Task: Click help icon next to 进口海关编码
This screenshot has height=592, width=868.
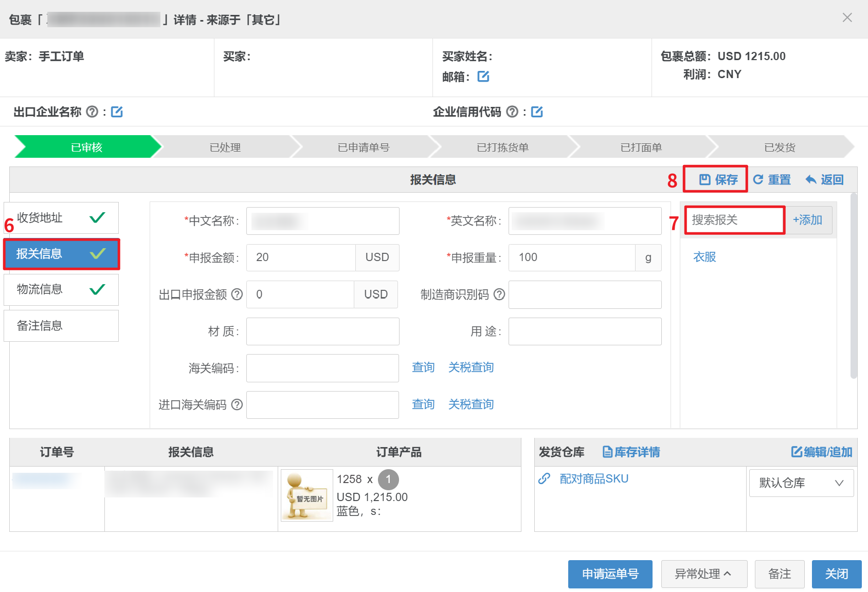Action: (237, 404)
